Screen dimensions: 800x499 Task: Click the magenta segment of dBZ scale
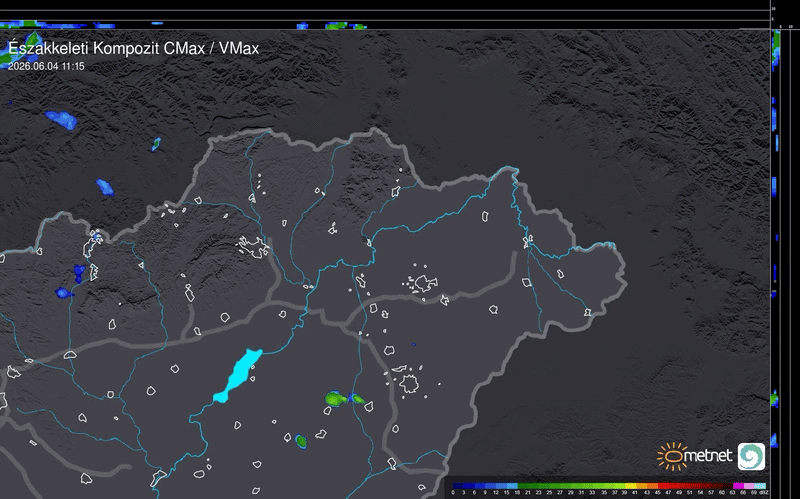(x=738, y=486)
